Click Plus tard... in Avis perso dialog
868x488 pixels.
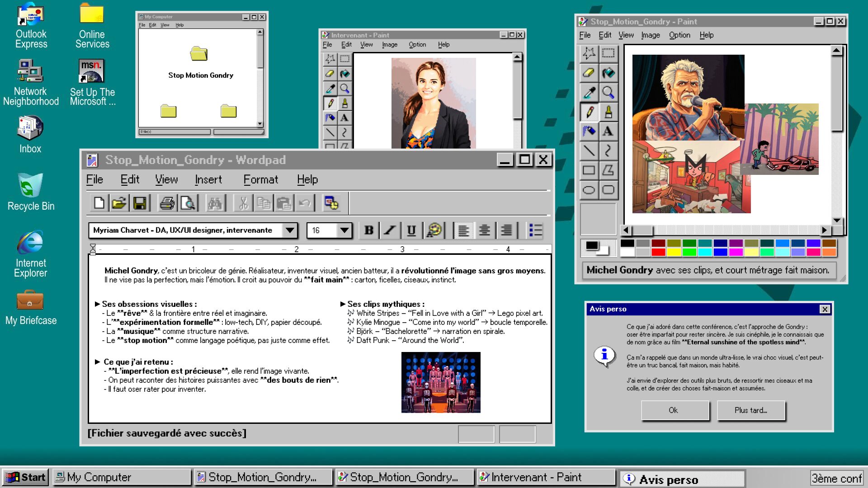750,410
